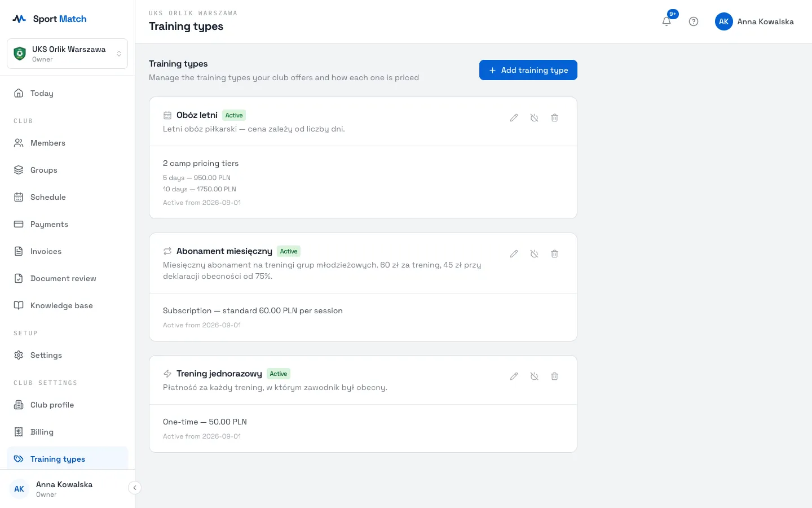Viewport: 812px width, 508px height.
Task: Click the 'One-time — 50.00 PLN' text
Action: (x=205, y=422)
